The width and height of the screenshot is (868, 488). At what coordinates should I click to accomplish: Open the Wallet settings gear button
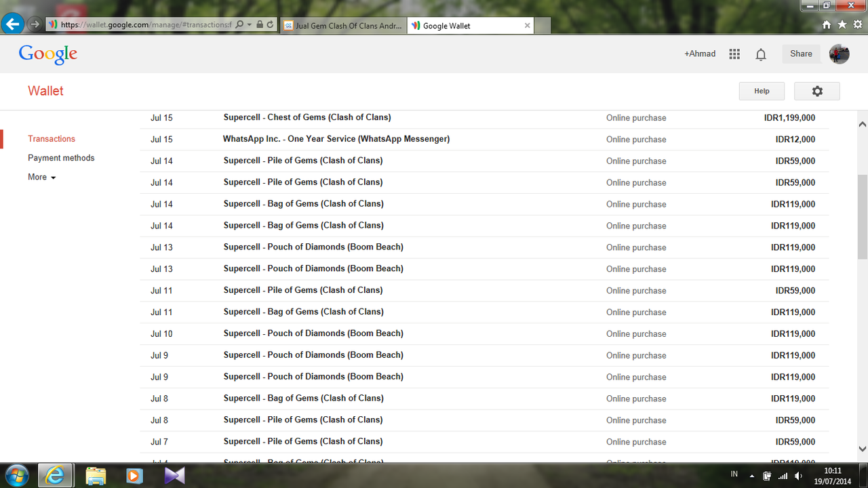pyautogui.click(x=817, y=91)
